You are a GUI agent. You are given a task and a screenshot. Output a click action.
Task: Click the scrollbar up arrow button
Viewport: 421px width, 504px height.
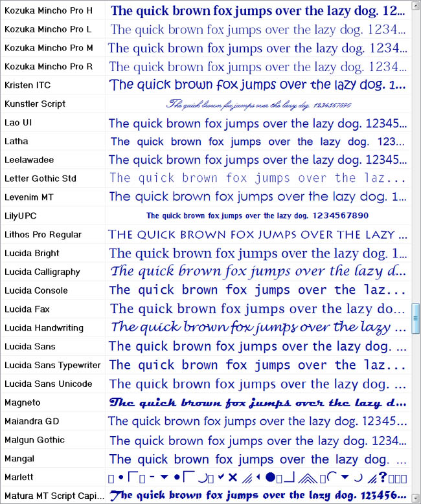pyautogui.click(x=416, y=5)
